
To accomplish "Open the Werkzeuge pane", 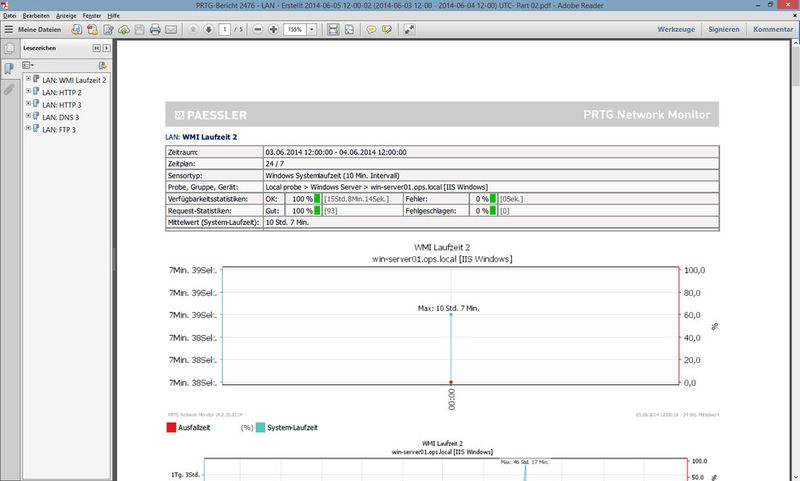I will pos(676,30).
